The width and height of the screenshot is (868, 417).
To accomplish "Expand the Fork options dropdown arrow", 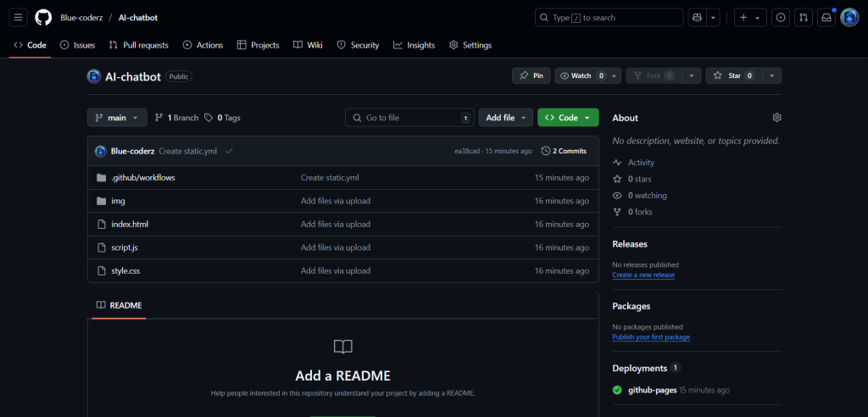I will pyautogui.click(x=692, y=76).
